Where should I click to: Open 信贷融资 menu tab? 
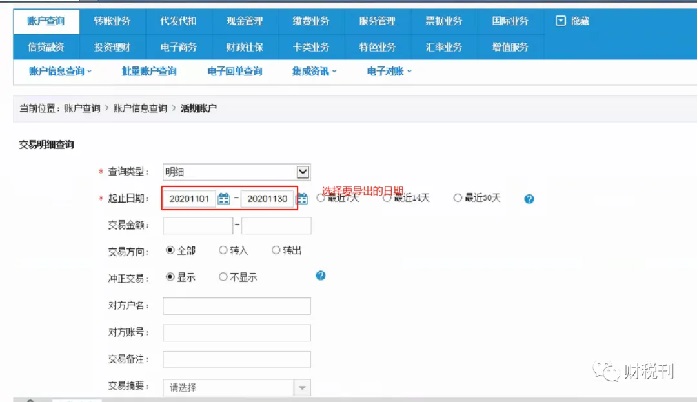click(x=46, y=47)
